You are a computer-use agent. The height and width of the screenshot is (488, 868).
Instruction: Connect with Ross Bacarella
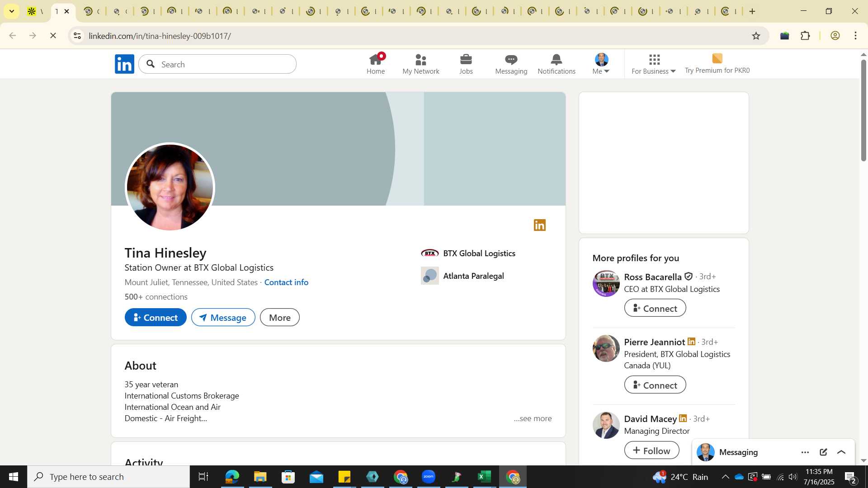click(655, 308)
